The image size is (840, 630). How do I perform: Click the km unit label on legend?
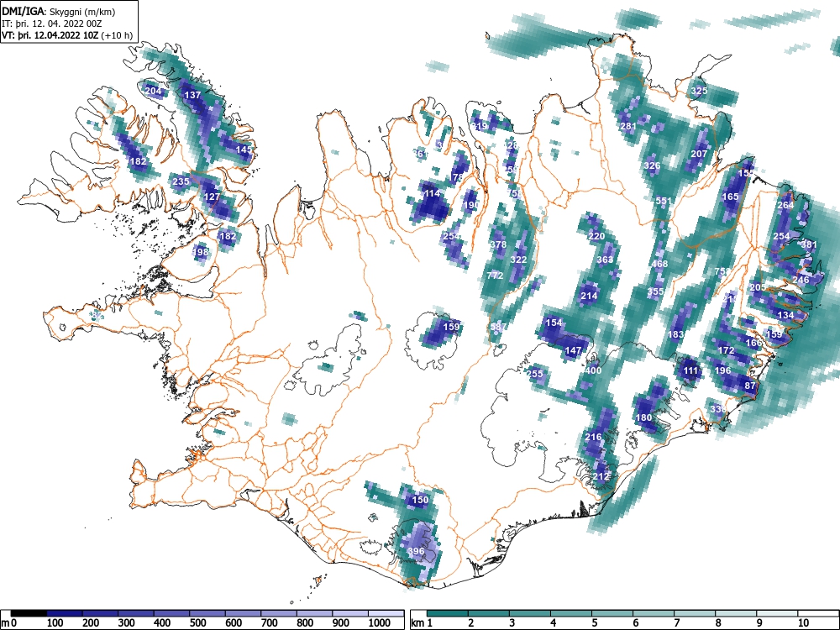pos(417,622)
